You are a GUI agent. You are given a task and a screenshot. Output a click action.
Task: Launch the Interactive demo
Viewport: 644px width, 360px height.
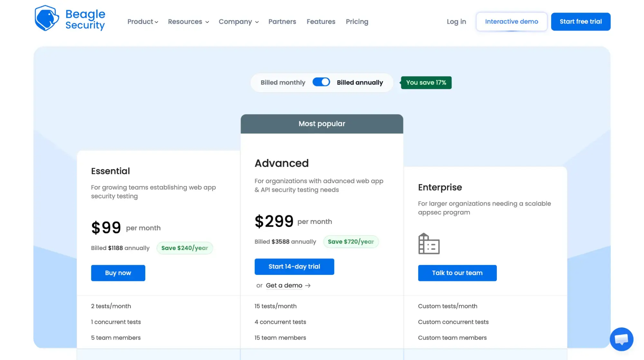pos(512,22)
